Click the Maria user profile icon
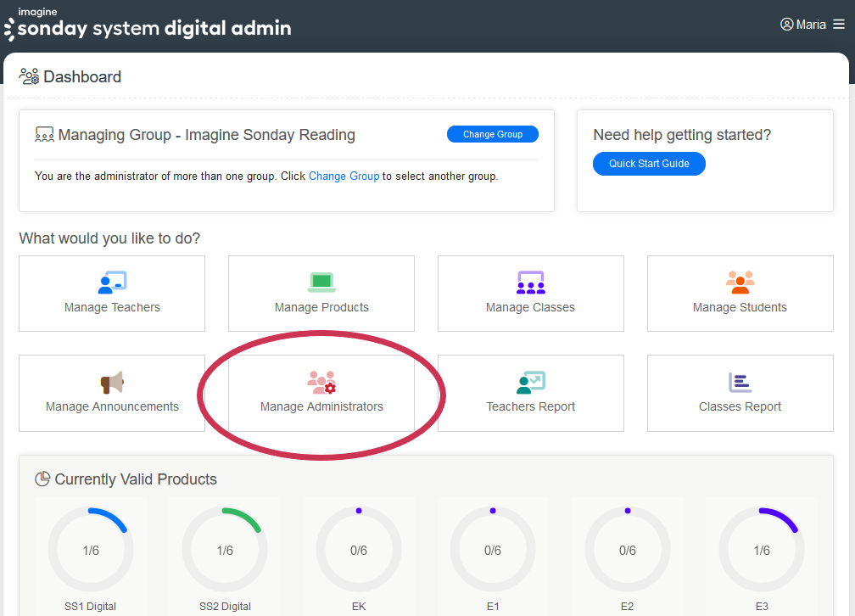The height and width of the screenshot is (616, 855). (x=786, y=25)
